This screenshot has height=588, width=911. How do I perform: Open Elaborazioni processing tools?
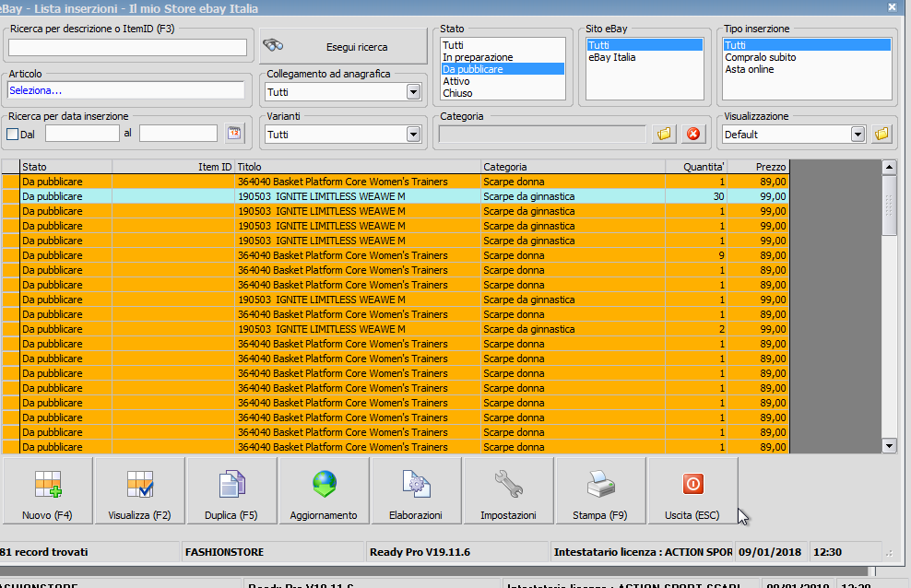pos(416,491)
